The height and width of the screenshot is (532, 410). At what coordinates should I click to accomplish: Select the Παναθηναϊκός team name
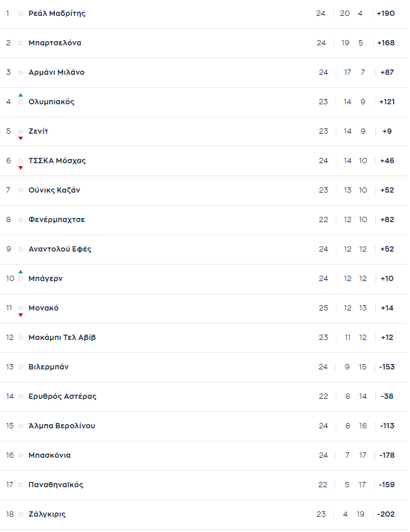coord(56,484)
